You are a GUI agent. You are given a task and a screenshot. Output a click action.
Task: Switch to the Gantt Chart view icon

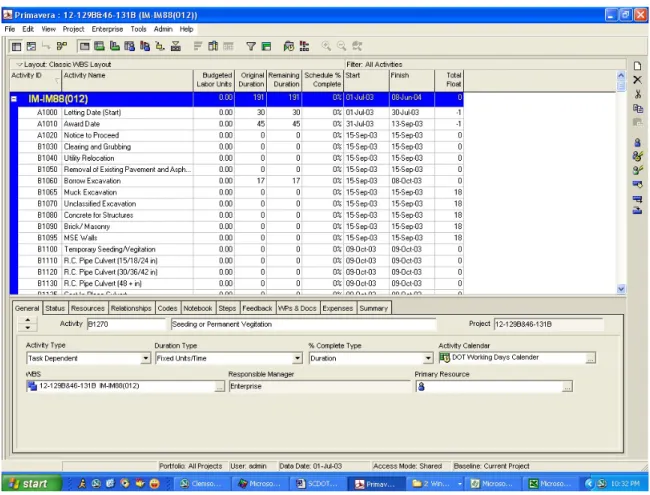[31, 46]
